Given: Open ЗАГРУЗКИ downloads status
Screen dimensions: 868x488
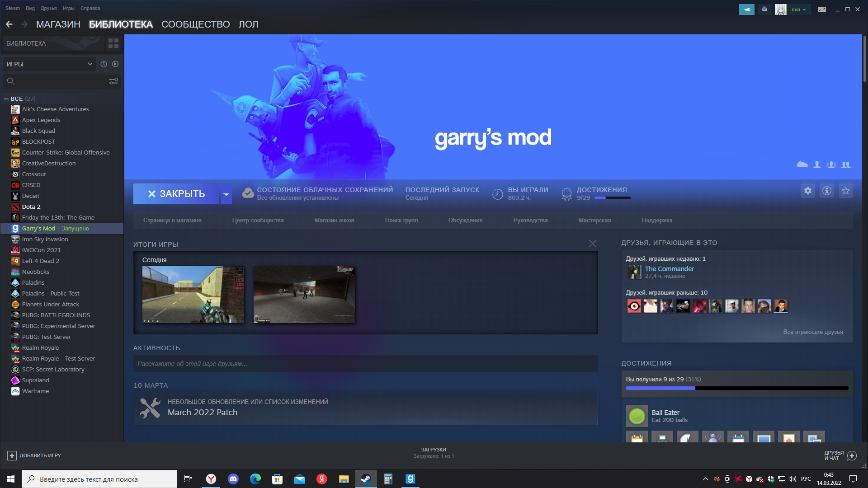Looking at the screenshot, I should click(434, 453).
